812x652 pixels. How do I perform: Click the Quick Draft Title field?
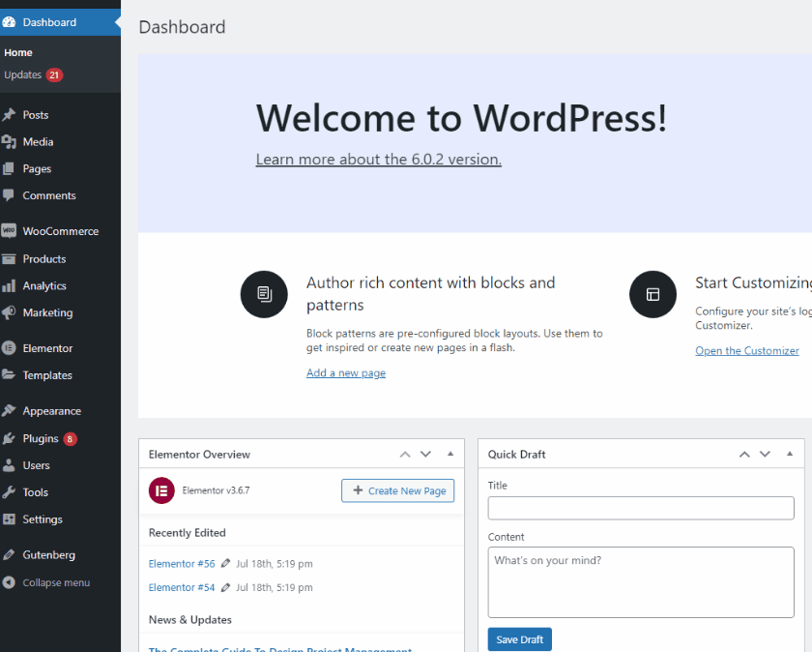[641, 508]
